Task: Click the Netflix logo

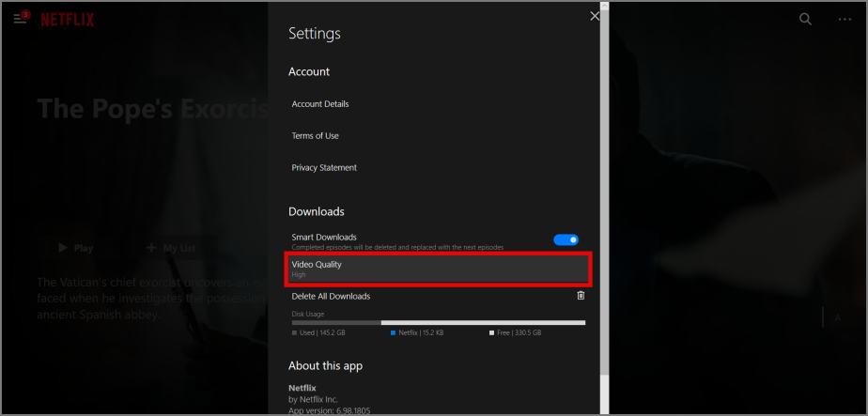Action: point(68,20)
